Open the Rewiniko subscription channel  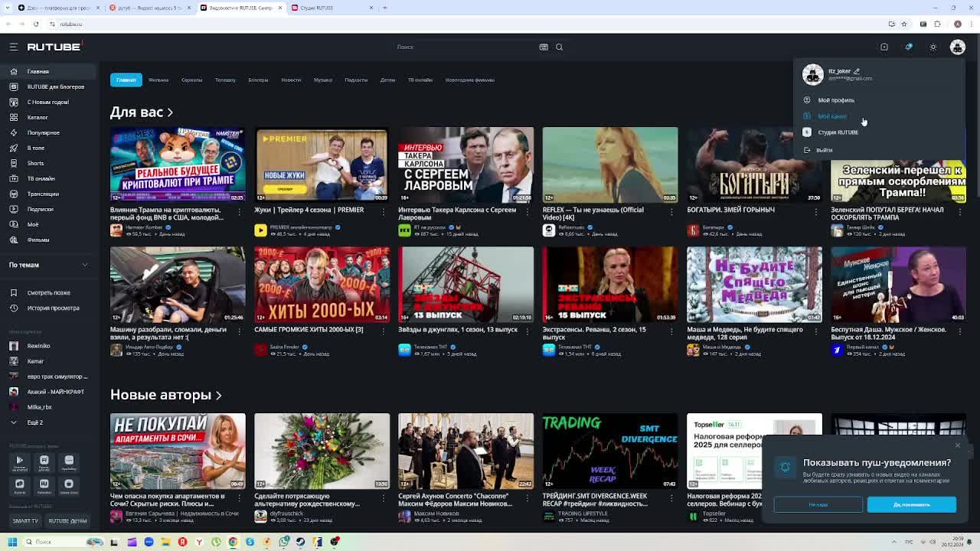pos(38,346)
